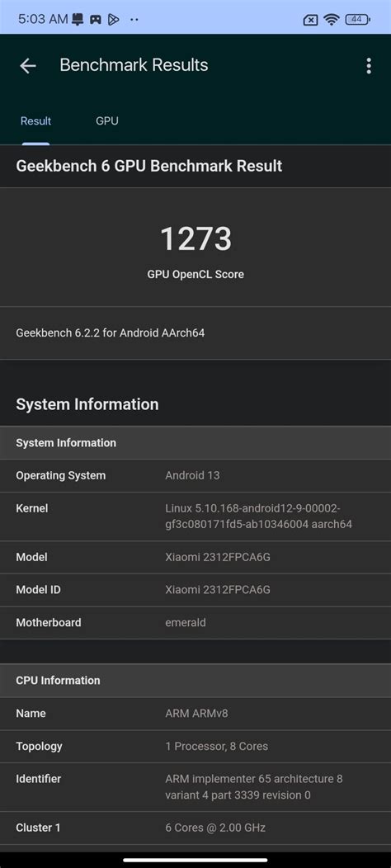Tap the battery indicator icon
Screen dimensions: 391x868
357,19
